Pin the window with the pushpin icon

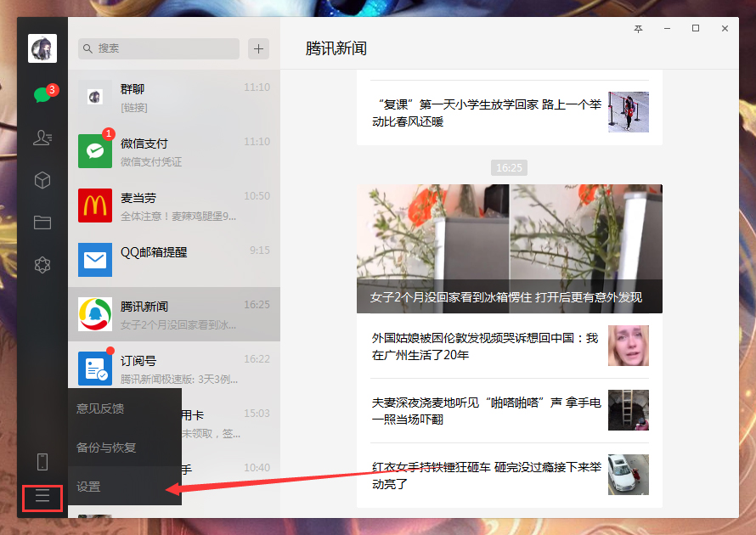[x=638, y=28]
